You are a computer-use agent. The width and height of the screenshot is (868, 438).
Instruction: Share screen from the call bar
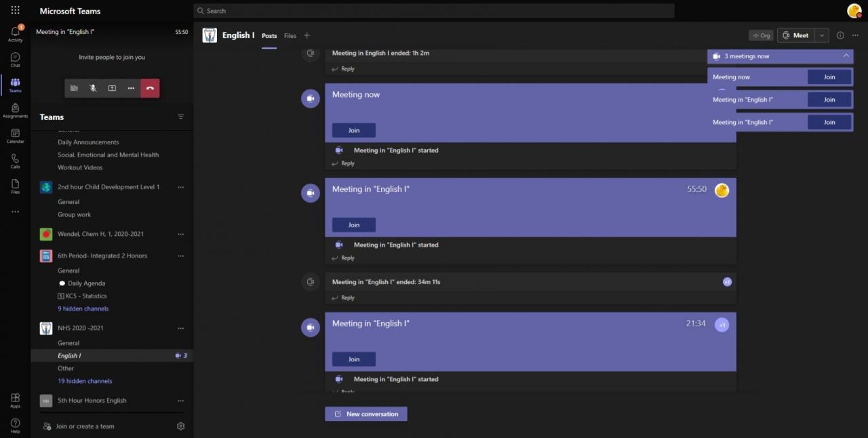112,88
